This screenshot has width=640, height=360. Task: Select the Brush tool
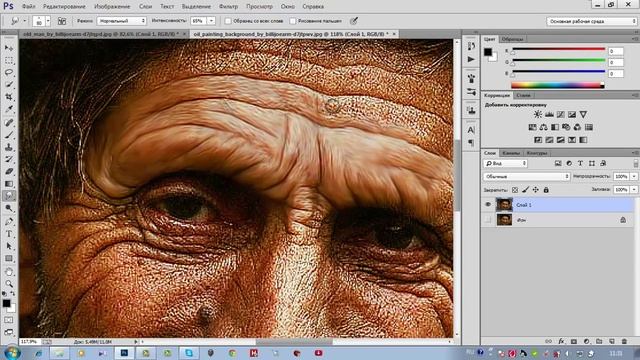9,135
